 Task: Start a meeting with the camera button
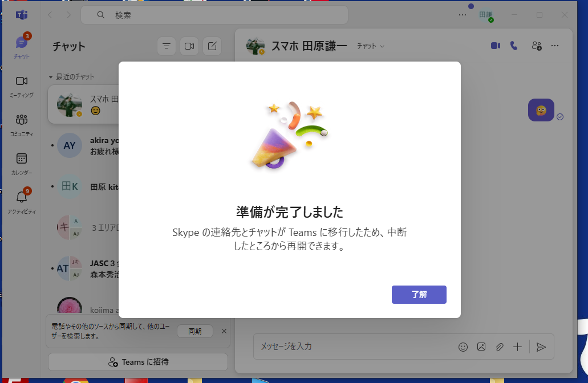coord(189,46)
